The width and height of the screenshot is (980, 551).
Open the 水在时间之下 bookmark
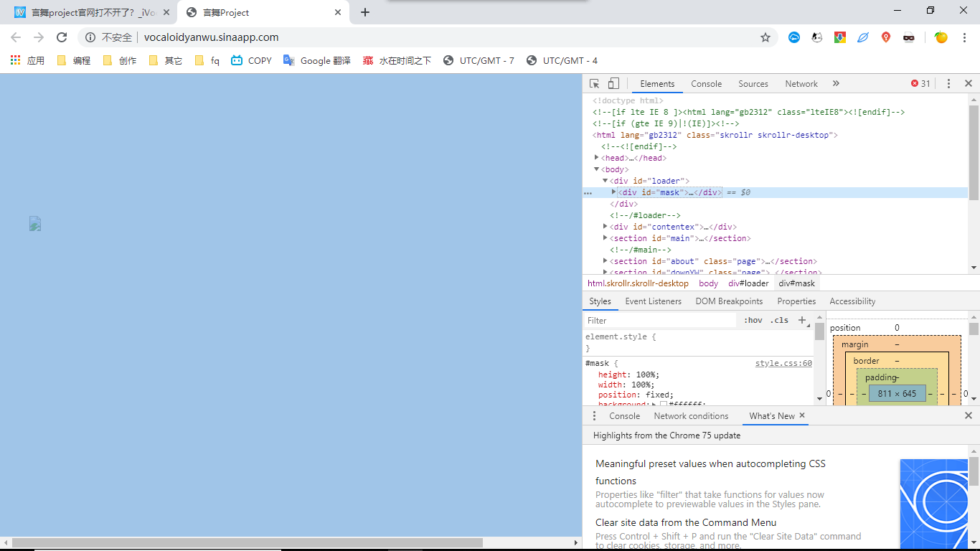coord(397,61)
